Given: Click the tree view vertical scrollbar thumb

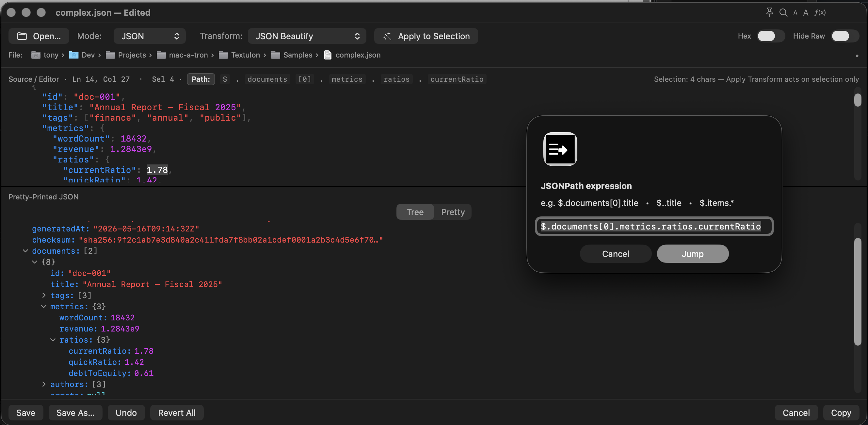Looking at the screenshot, I should click(x=857, y=291).
